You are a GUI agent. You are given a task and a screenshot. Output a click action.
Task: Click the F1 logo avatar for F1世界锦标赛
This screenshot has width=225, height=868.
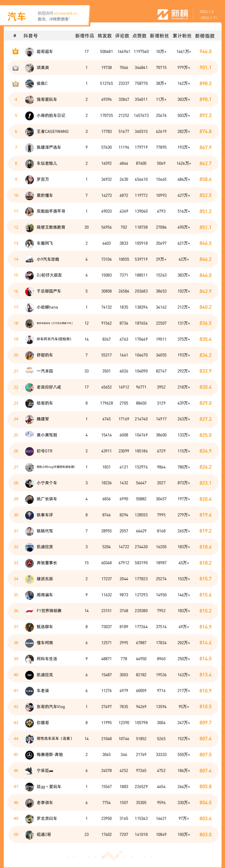29,611
